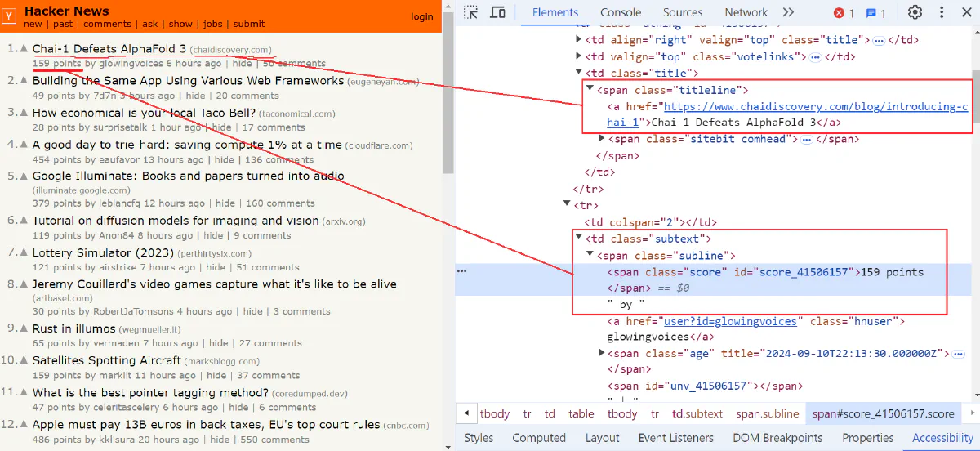The height and width of the screenshot is (451, 980).
Task: Upvote the Chai-1 Defeats AlphaFold 3 story
Action: click(24, 48)
